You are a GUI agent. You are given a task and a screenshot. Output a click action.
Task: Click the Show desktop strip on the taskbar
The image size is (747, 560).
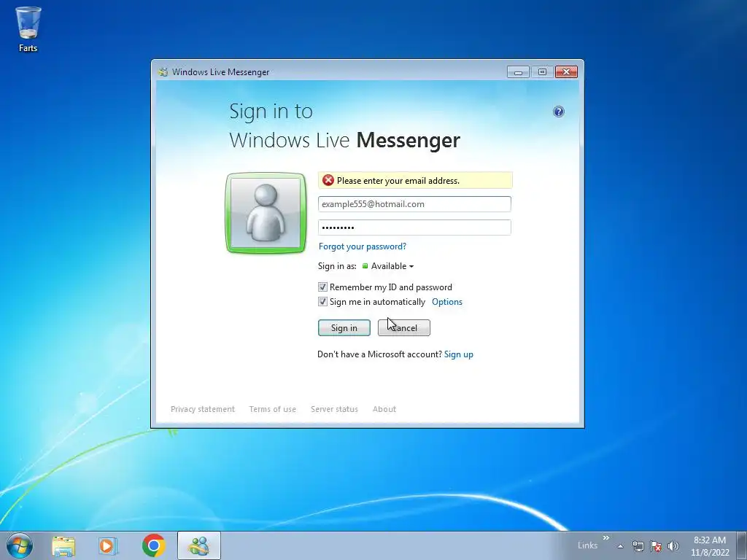click(x=742, y=545)
